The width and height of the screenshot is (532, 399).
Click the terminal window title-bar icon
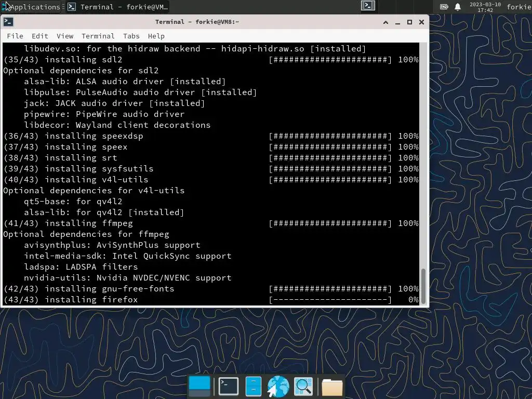coord(8,22)
